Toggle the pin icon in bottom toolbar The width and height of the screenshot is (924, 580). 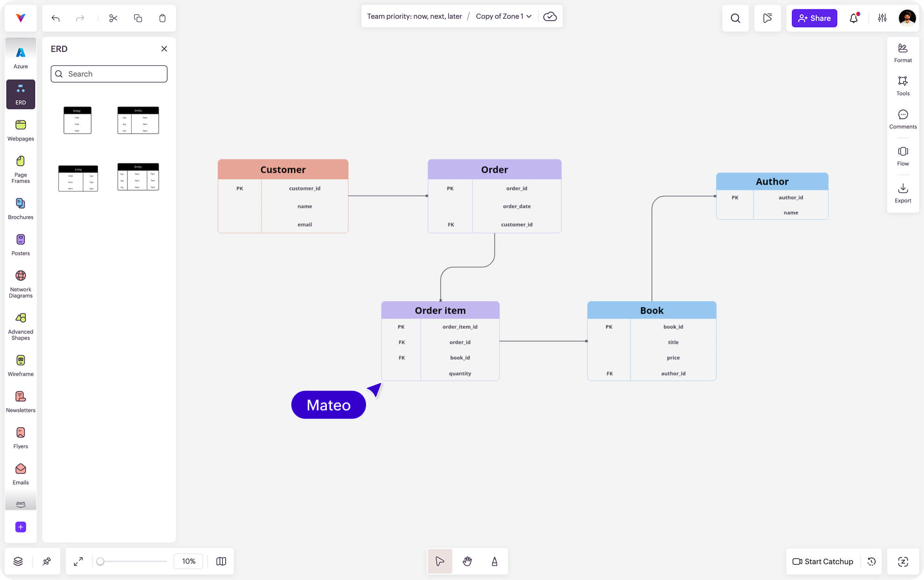(x=47, y=561)
